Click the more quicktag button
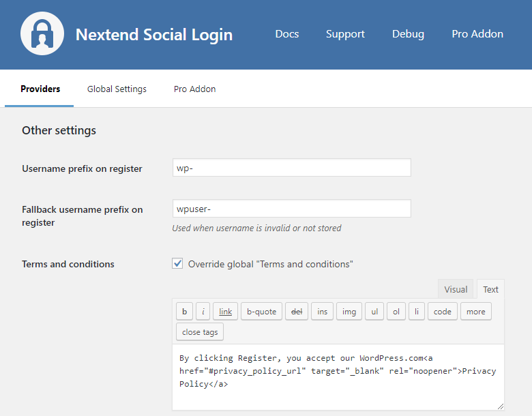This screenshot has height=416, width=532. point(476,312)
